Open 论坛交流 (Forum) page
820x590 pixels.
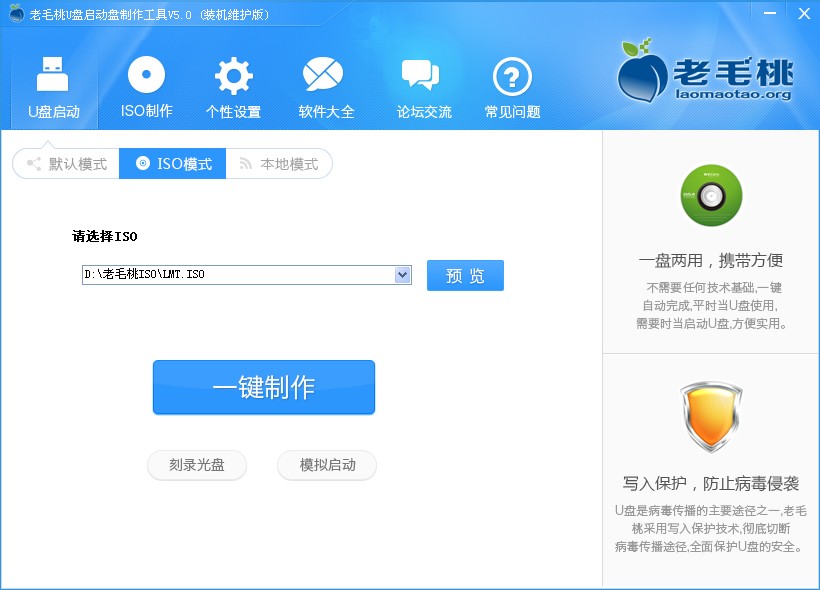pos(420,85)
